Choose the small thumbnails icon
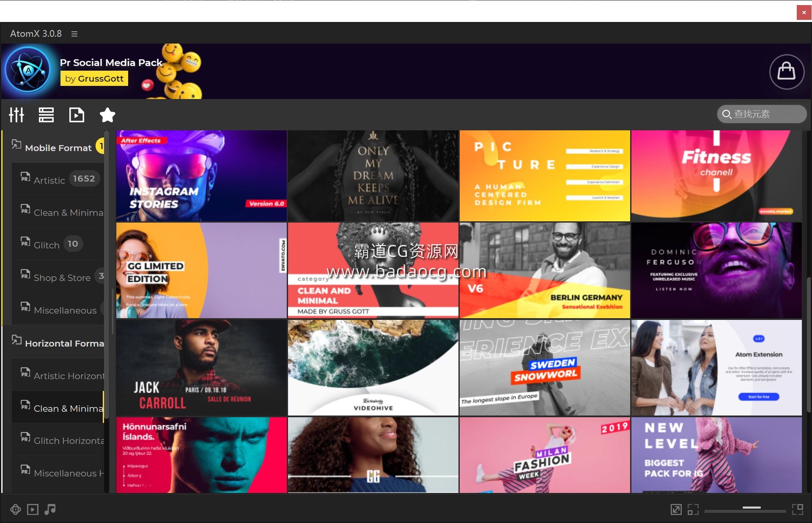The width and height of the screenshot is (812, 523). pyautogui.click(x=693, y=509)
